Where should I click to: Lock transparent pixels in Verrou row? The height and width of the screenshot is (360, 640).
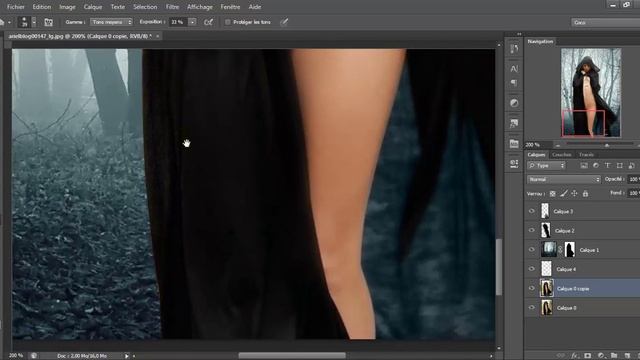tap(553, 194)
